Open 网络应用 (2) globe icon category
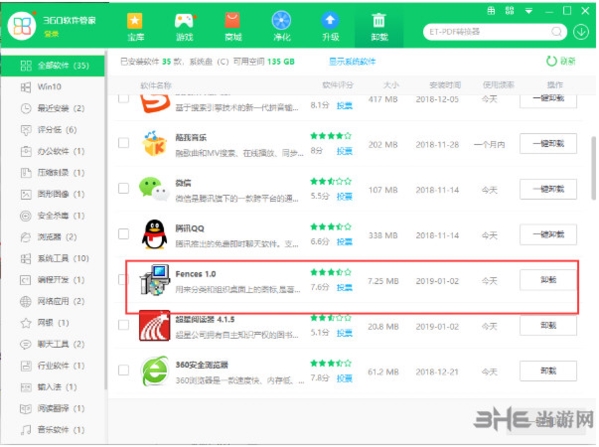The image size is (599, 447). [26, 301]
